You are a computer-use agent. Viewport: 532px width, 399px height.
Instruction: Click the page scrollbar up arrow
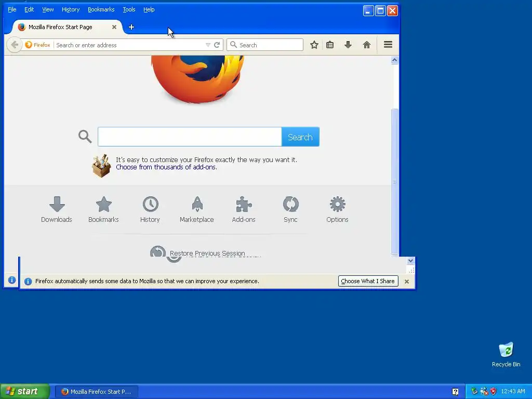coord(395,60)
